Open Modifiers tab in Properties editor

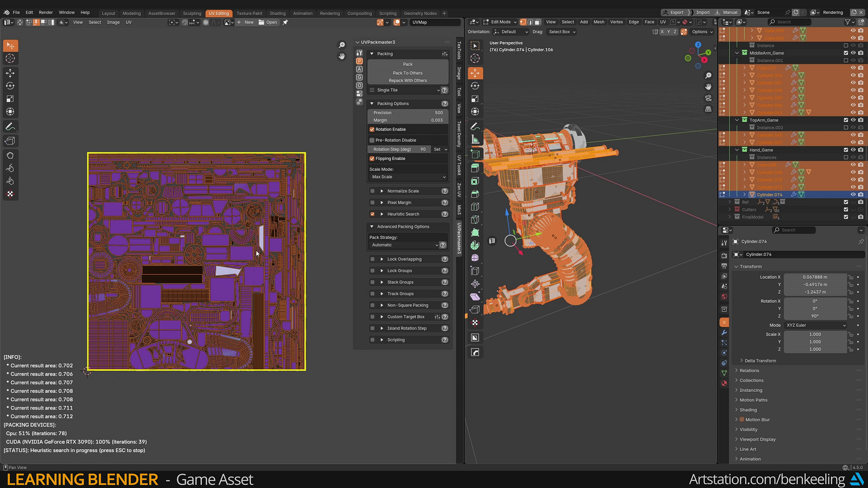(724, 332)
